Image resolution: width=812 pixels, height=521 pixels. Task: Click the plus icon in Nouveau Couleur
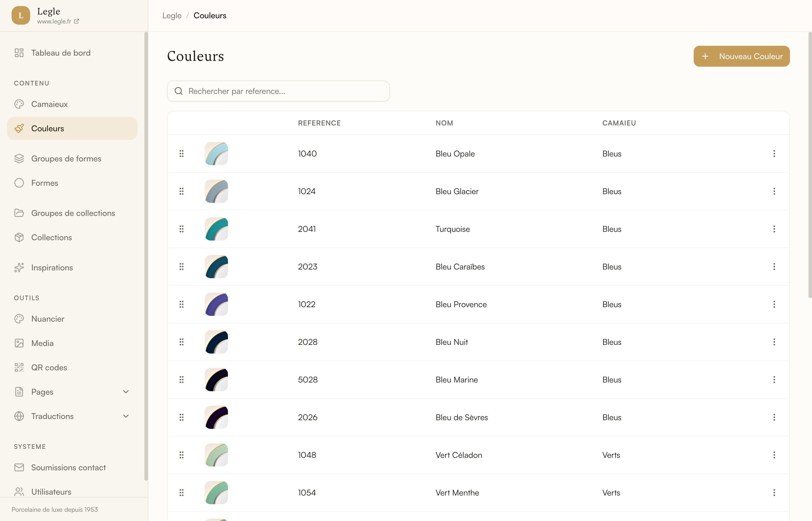(x=705, y=56)
